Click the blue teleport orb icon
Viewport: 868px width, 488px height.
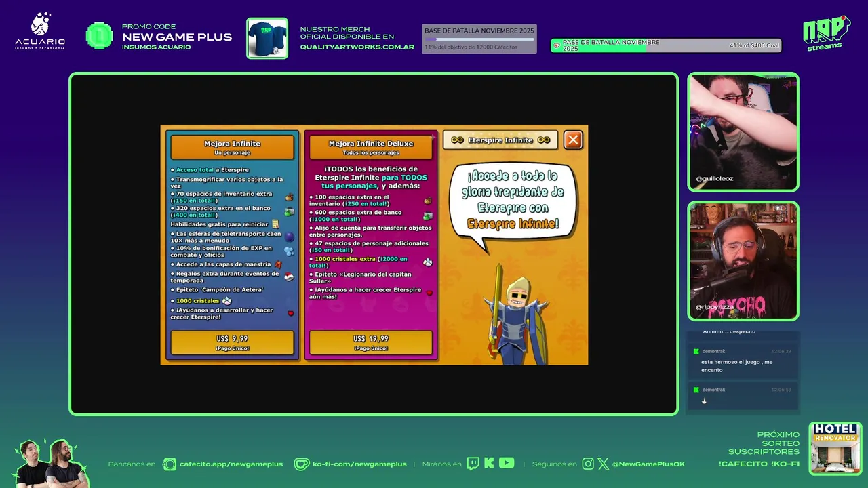[290, 237]
